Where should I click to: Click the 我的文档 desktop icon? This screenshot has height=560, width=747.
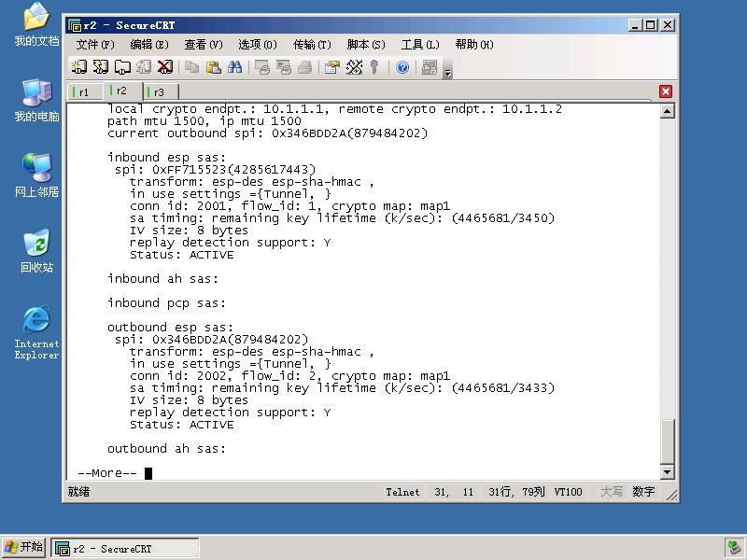click(x=36, y=25)
